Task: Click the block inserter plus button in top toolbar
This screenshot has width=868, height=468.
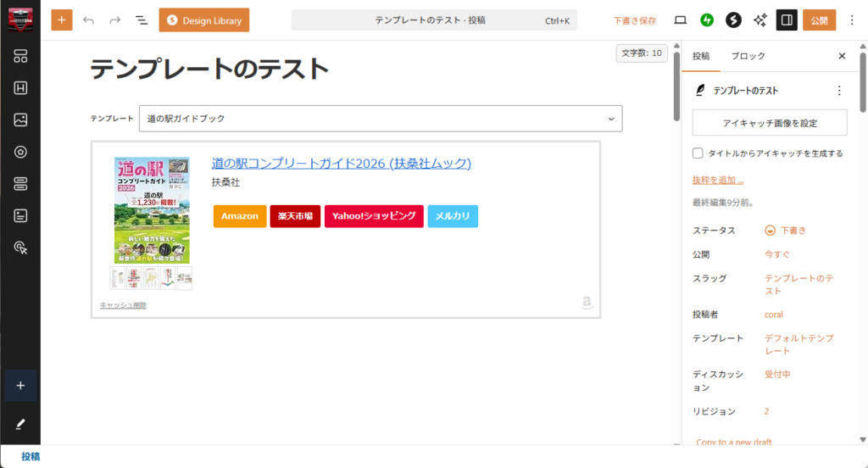Action: tap(62, 20)
